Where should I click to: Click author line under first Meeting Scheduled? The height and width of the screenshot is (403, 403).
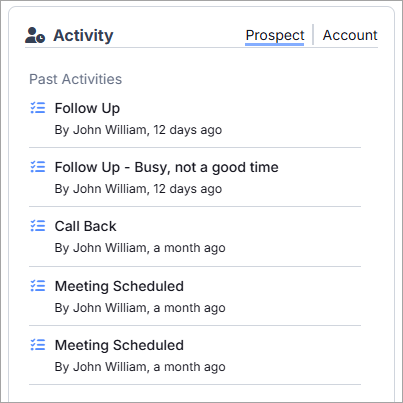(x=140, y=308)
